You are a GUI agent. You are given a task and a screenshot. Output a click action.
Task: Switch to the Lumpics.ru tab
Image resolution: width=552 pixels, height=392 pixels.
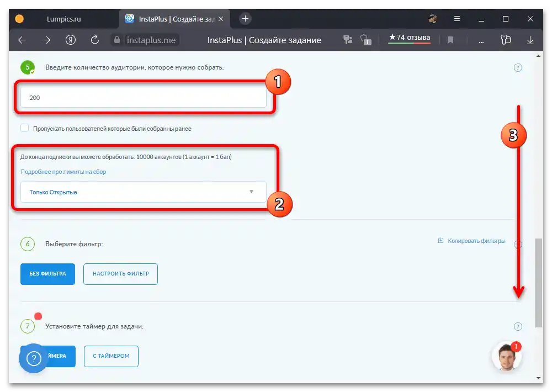[x=63, y=19]
